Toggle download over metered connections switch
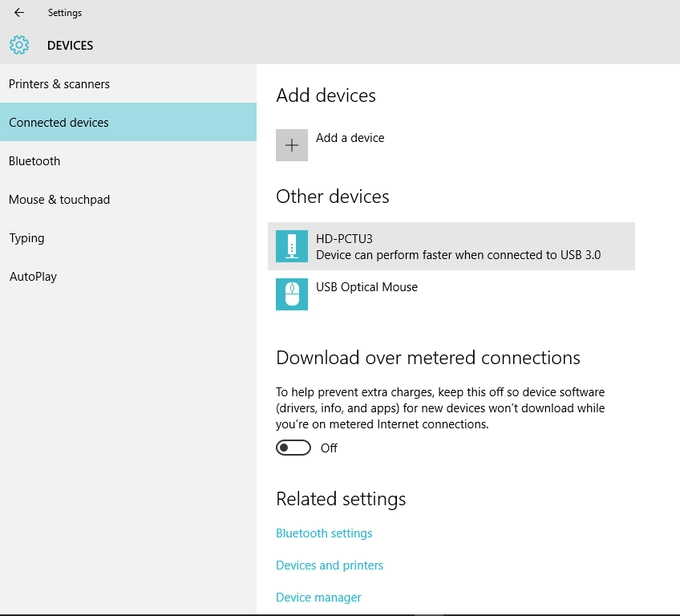 click(x=293, y=448)
